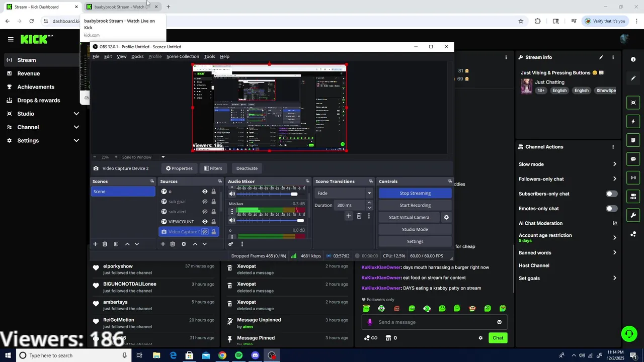Expand Account age restriction options
The height and width of the screenshot is (362, 644).
(x=614, y=238)
